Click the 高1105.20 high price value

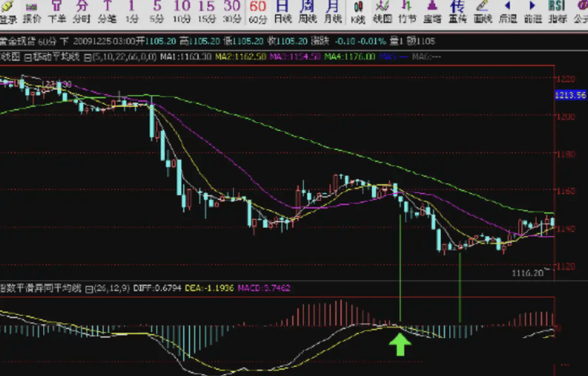(199, 41)
